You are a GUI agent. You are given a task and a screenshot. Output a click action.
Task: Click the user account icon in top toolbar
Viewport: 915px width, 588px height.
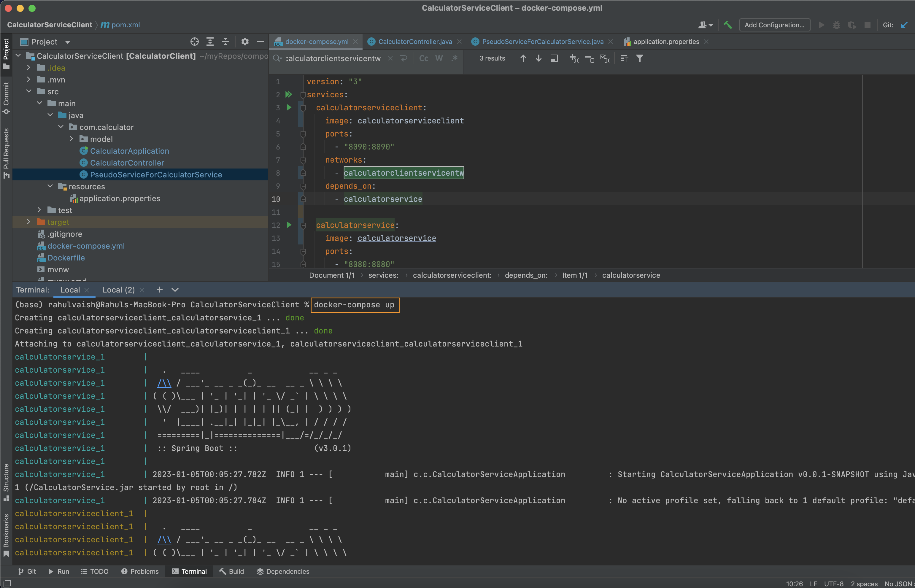coord(705,25)
